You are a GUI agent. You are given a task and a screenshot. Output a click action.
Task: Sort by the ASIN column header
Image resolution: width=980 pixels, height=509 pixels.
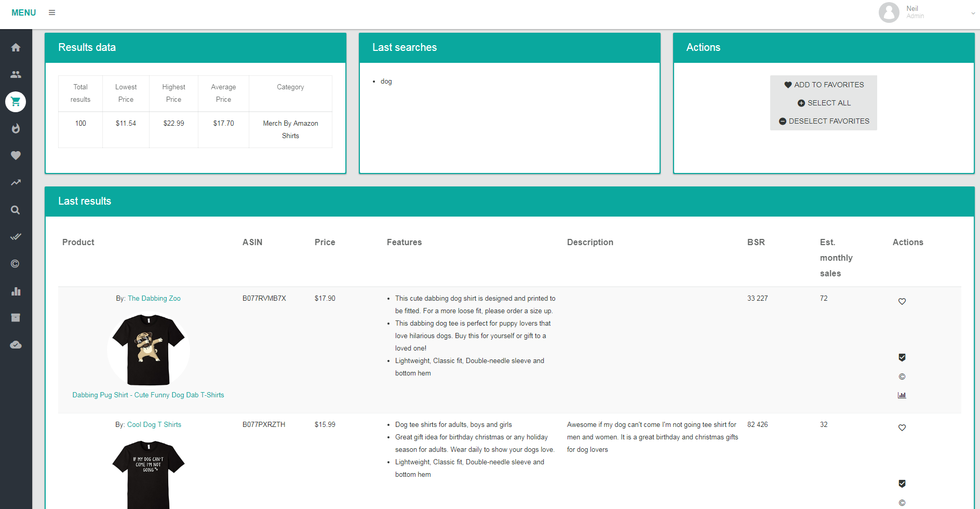coord(252,242)
